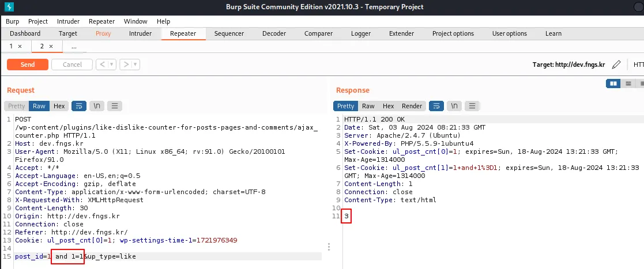644x269 pixels.
Task: Switch Response view to Raw
Action: pos(368,106)
